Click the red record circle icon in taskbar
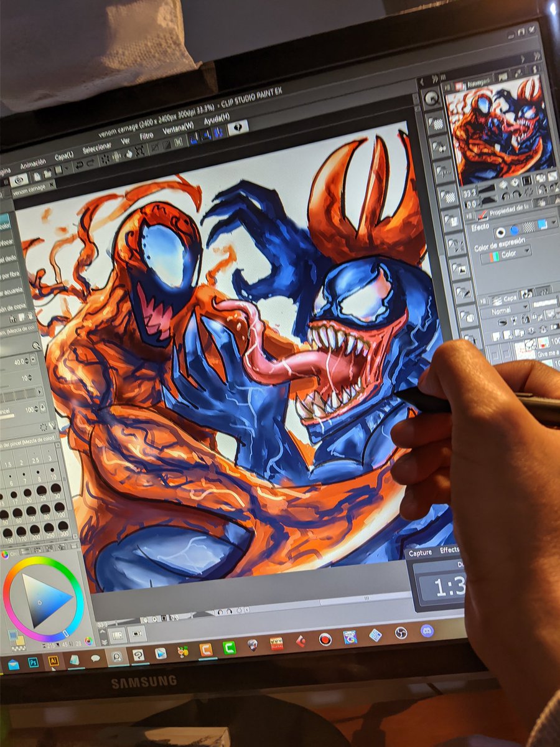Image resolution: width=560 pixels, height=747 pixels. point(324,639)
